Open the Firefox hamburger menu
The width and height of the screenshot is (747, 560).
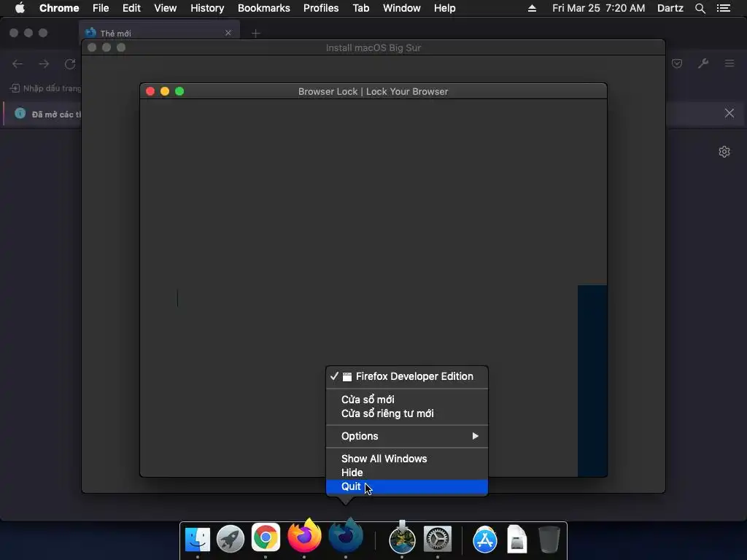click(x=729, y=63)
